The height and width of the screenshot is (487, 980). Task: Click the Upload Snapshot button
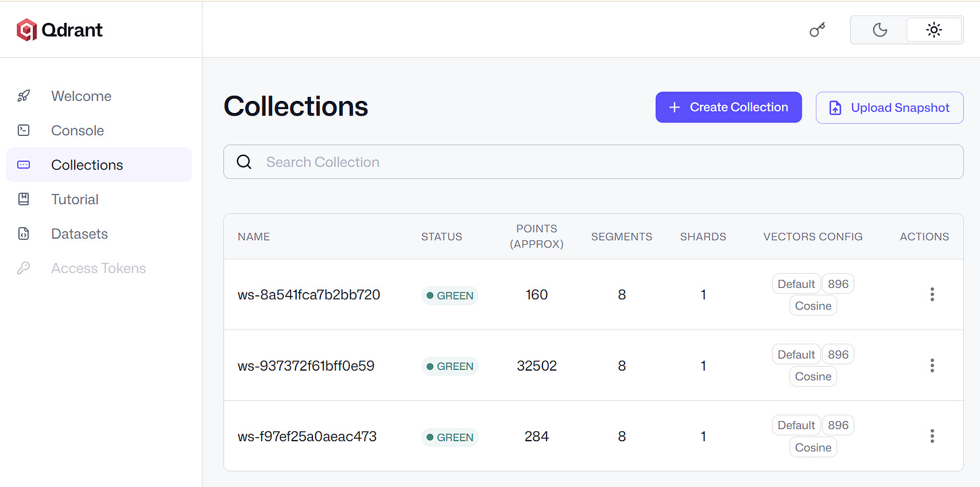(890, 108)
